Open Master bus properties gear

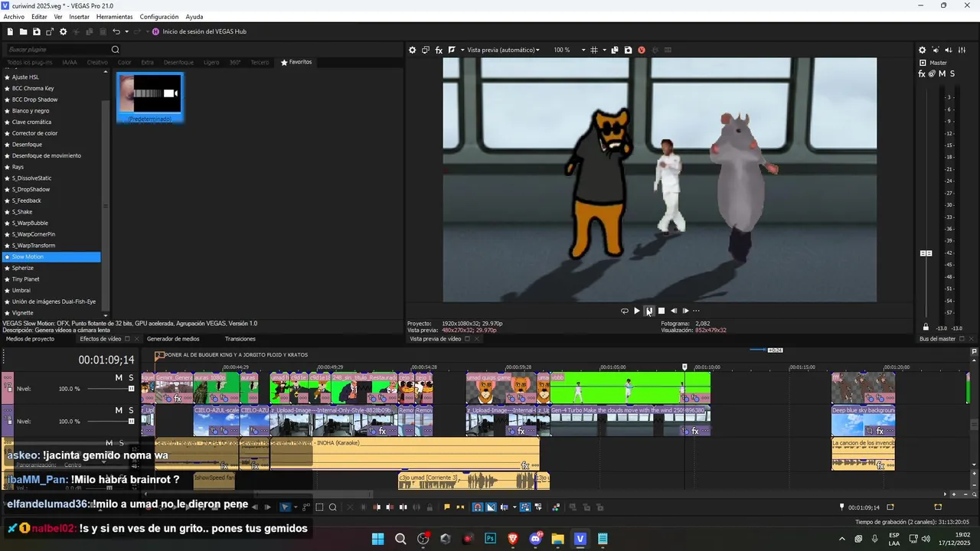pyautogui.click(x=922, y=50)
